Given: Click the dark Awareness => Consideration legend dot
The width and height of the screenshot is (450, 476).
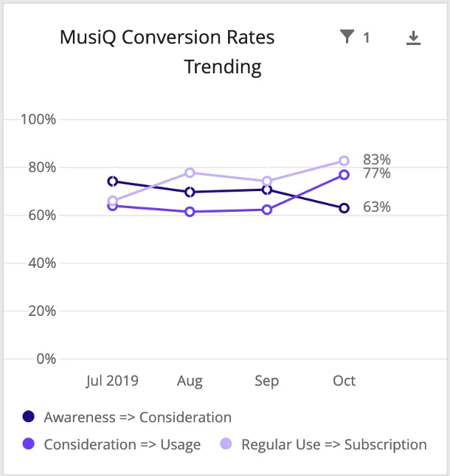Looking at the screenshot, I should (29, 417).
